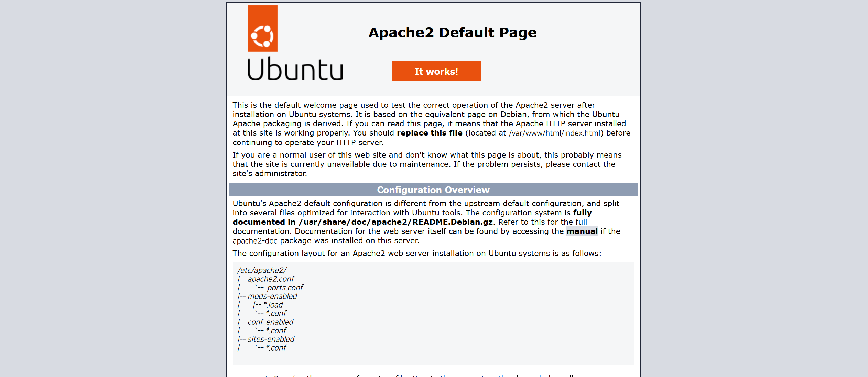Viewport: 868px width, 377px height.
Task: Click the "apache2-doc" package name
Action: [255, 241]
